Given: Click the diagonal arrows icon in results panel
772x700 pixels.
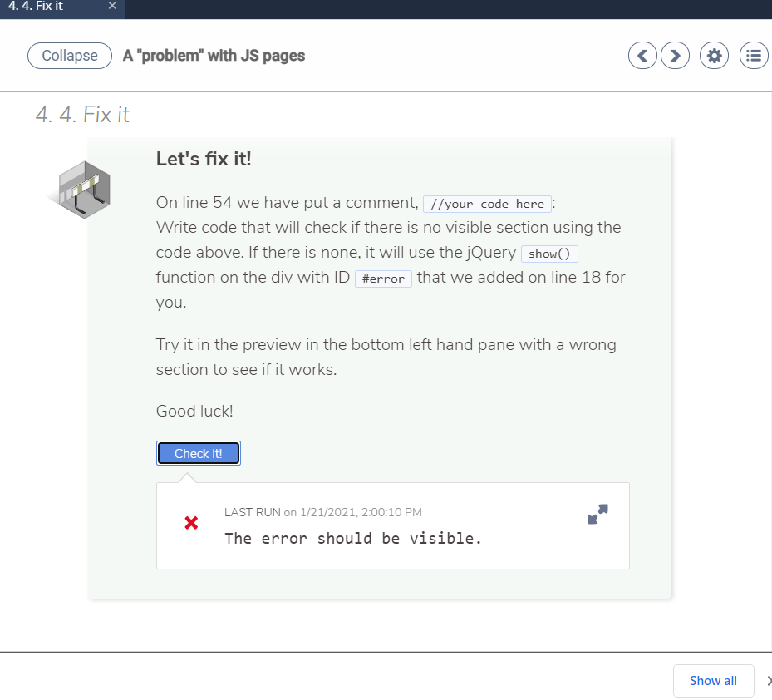Looking at the screenshot, I should (x=597, y=514).
